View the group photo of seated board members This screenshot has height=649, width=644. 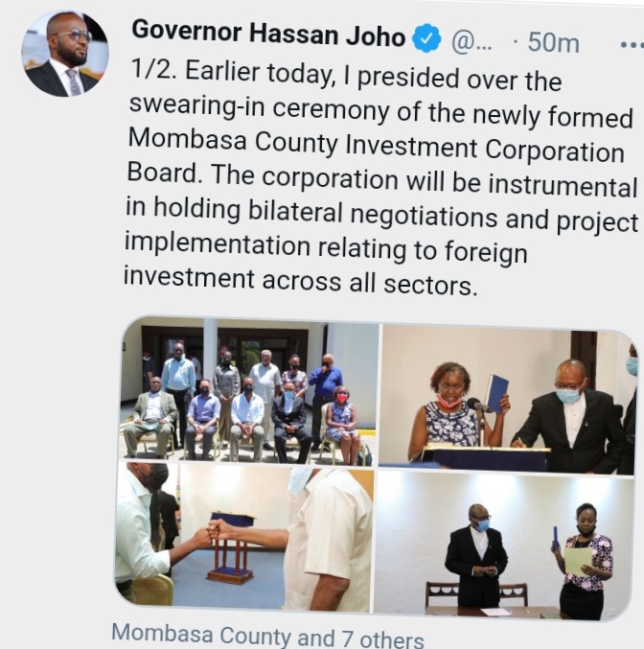tap(249, 392)
